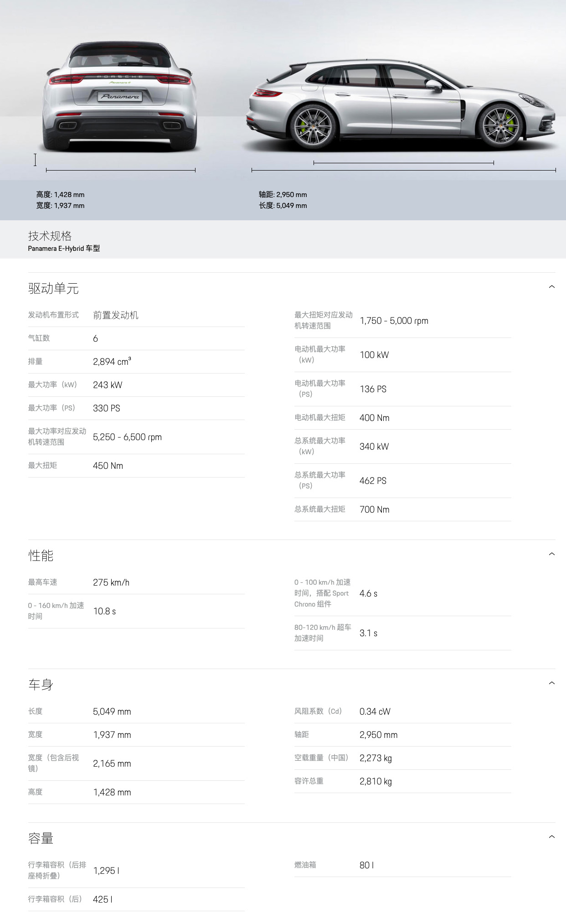Select the 车身 section heading
This screenshot has height=924, width=566.
pos(41,685)
